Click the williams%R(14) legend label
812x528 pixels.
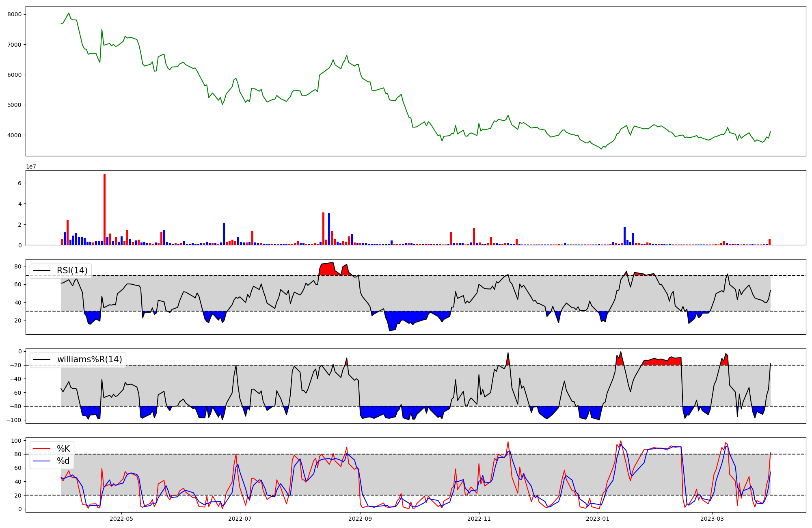click(x=89, y=359)
